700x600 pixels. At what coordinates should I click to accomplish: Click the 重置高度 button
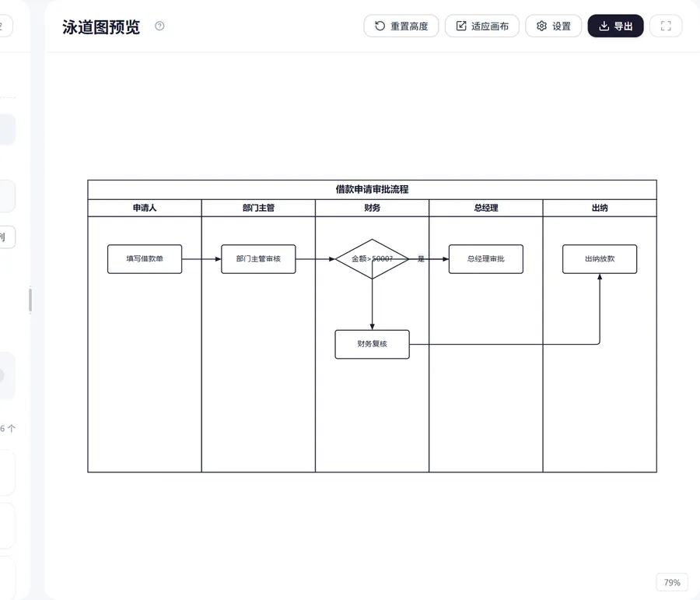pos(401,26)
